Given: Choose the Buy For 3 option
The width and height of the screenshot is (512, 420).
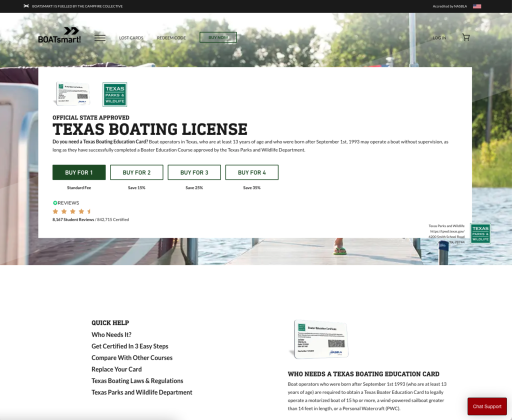Looking at the screenshot, I should (194, 172).
